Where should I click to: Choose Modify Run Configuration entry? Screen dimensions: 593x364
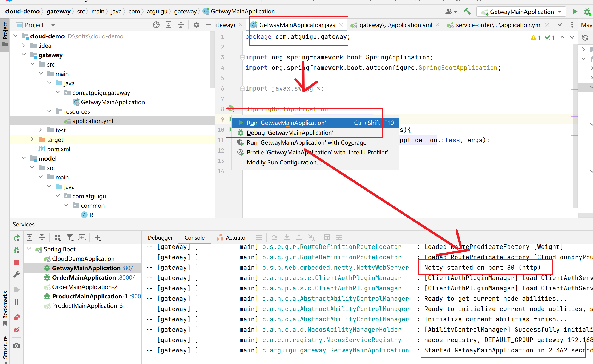point(315,162)
